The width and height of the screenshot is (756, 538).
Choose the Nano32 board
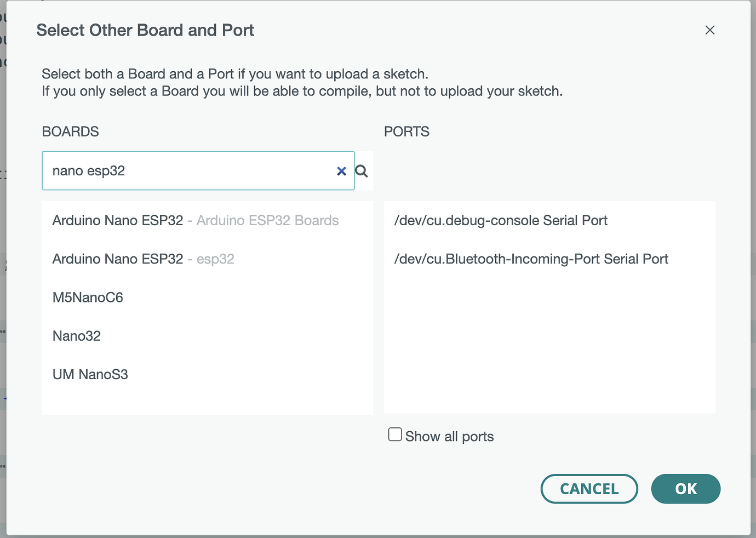pos(76,335)
